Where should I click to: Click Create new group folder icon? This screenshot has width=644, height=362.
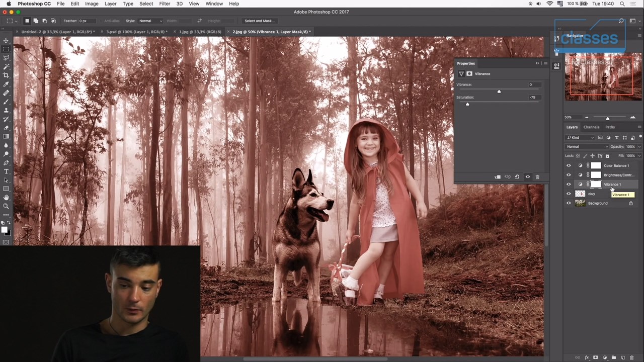click(614, 357)
